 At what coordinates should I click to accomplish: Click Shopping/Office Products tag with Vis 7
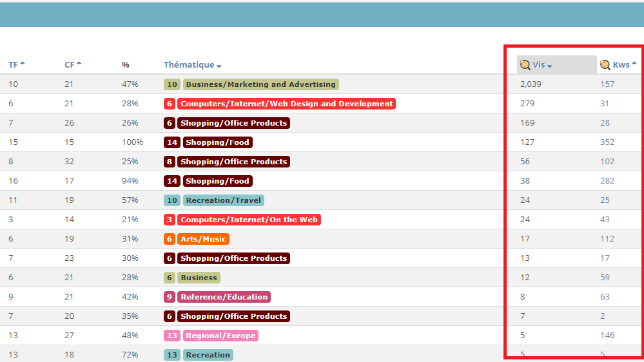234,316
